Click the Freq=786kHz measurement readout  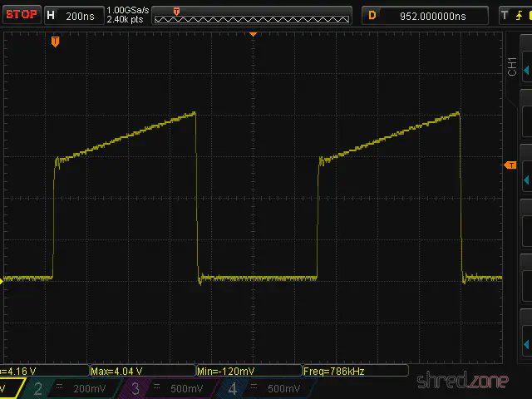point(353,371)
